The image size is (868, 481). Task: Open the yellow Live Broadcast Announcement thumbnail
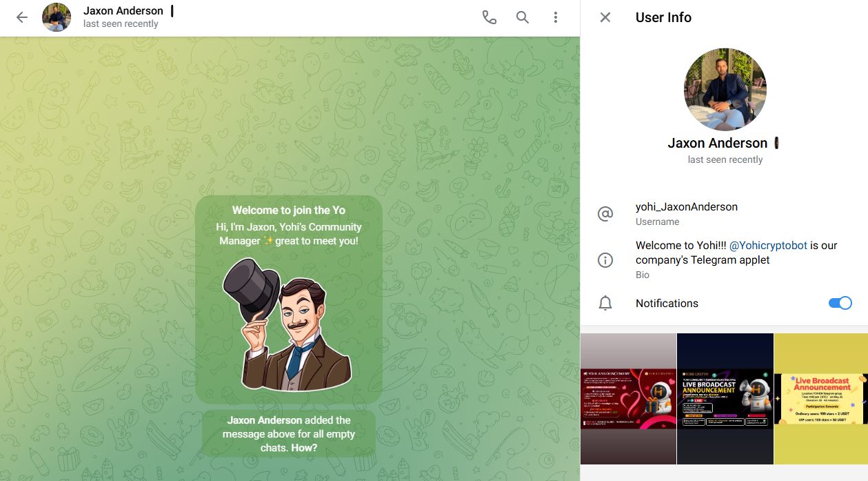[x=820, y=399]
